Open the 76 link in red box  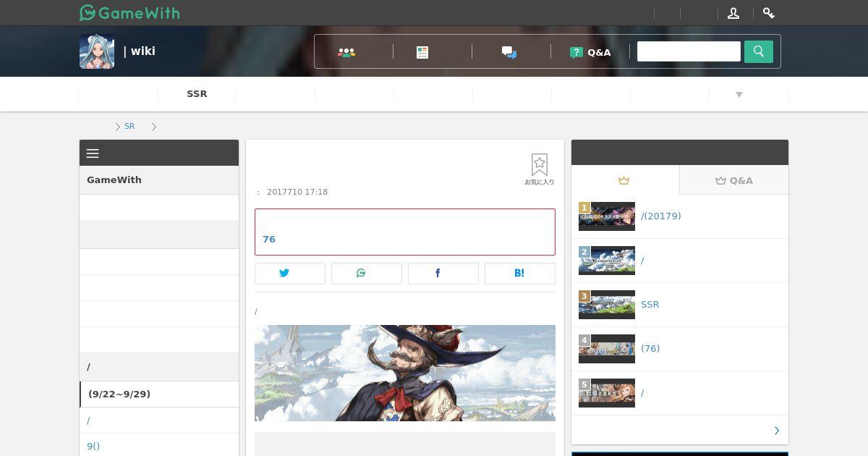[x=269, y=240]
